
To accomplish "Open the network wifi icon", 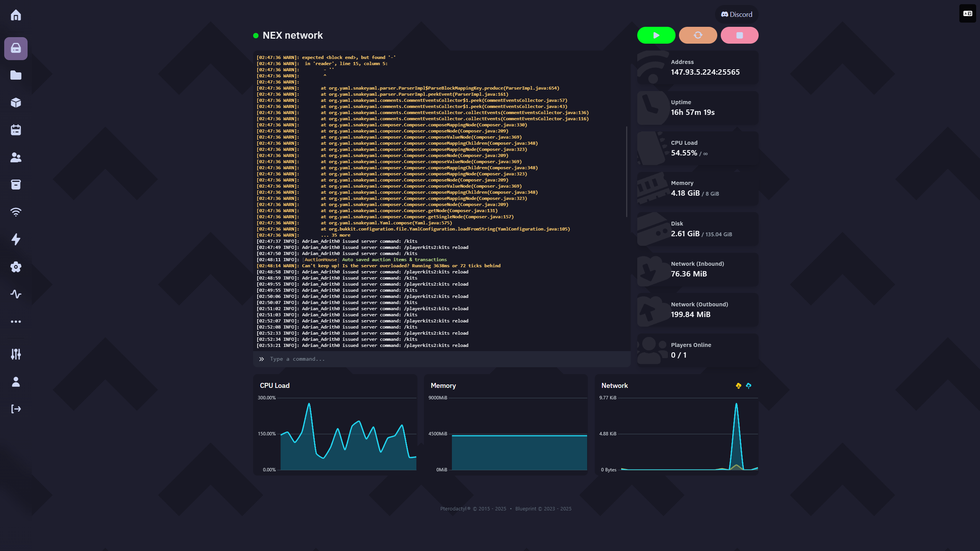I will click(16, 212).
